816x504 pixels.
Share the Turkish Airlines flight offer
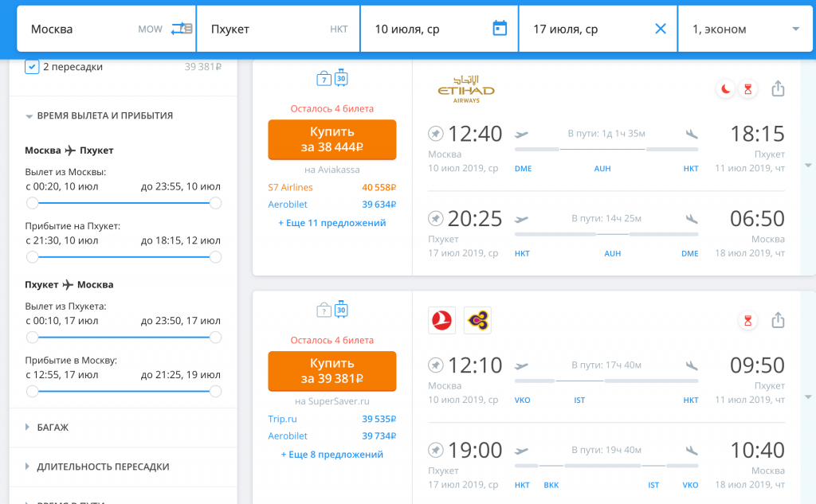pos(779,320)
